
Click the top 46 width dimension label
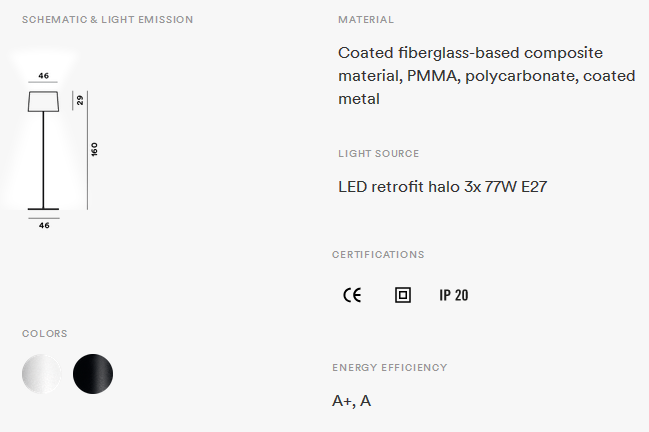(x=43, y=76)
